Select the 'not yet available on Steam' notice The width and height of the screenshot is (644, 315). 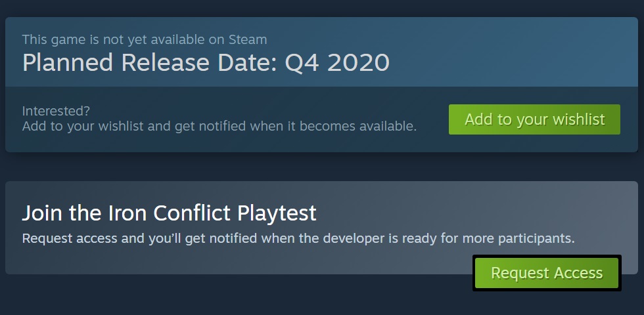(144, 40)
